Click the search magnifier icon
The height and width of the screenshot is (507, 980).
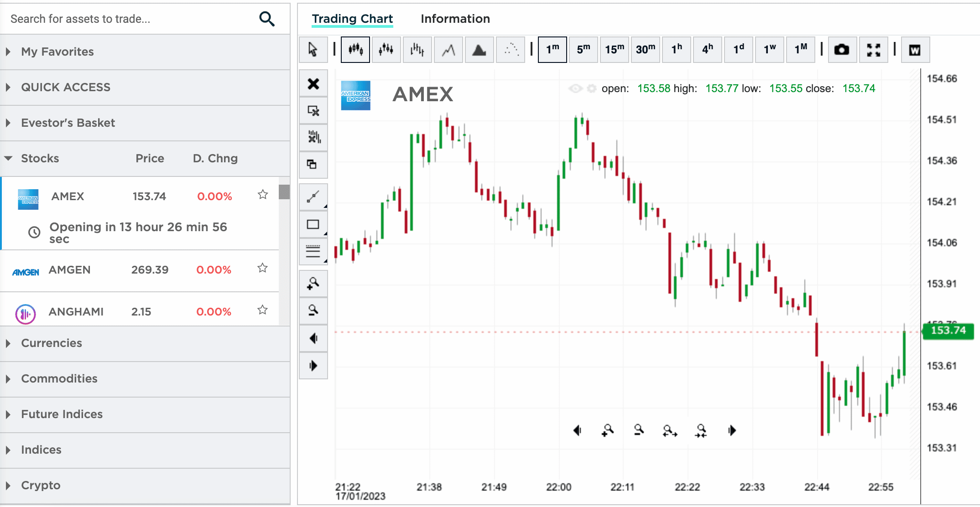[x=267, y=19]
